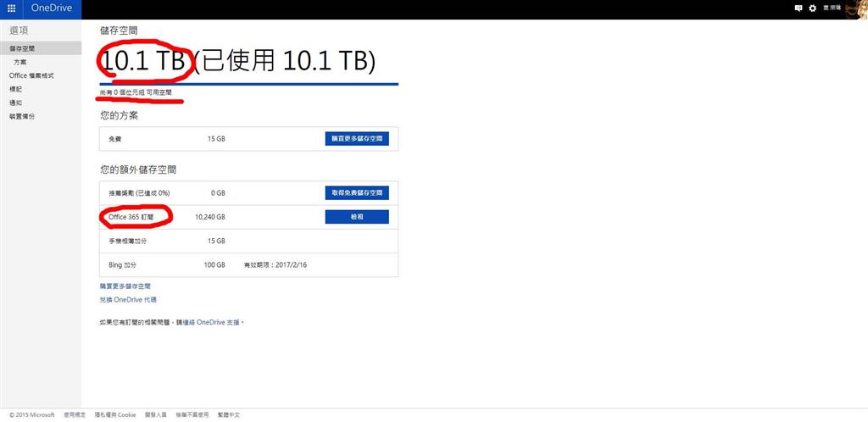Open the feedback message icon in the header
The width and height of the screenshot is (868, 422).
click(x=798, y=8)
